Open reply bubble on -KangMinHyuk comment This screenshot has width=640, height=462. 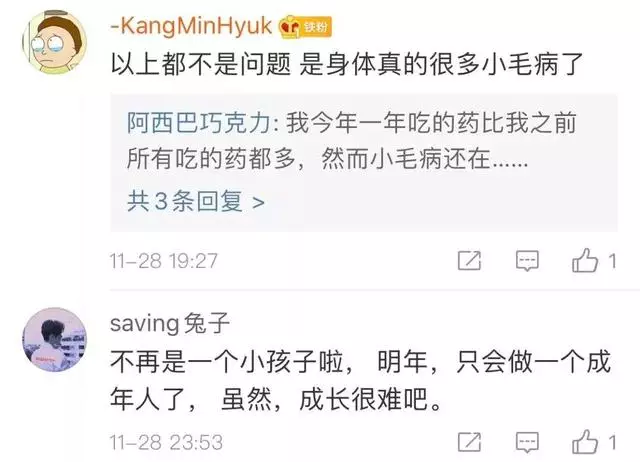pos(527,261)
